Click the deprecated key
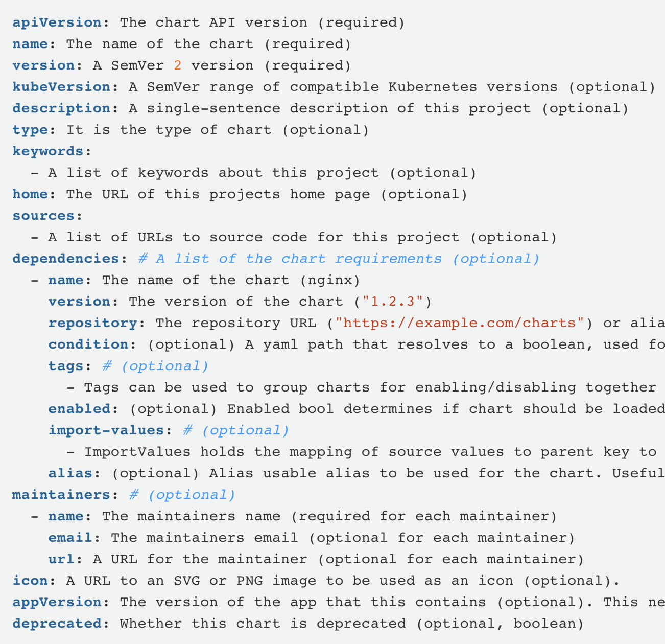 click(x=57, y=624)
